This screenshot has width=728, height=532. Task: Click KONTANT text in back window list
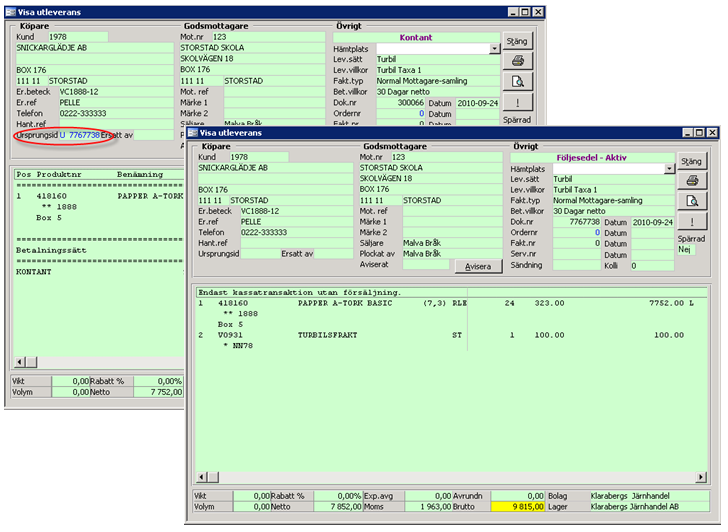[x=33, y=272]
